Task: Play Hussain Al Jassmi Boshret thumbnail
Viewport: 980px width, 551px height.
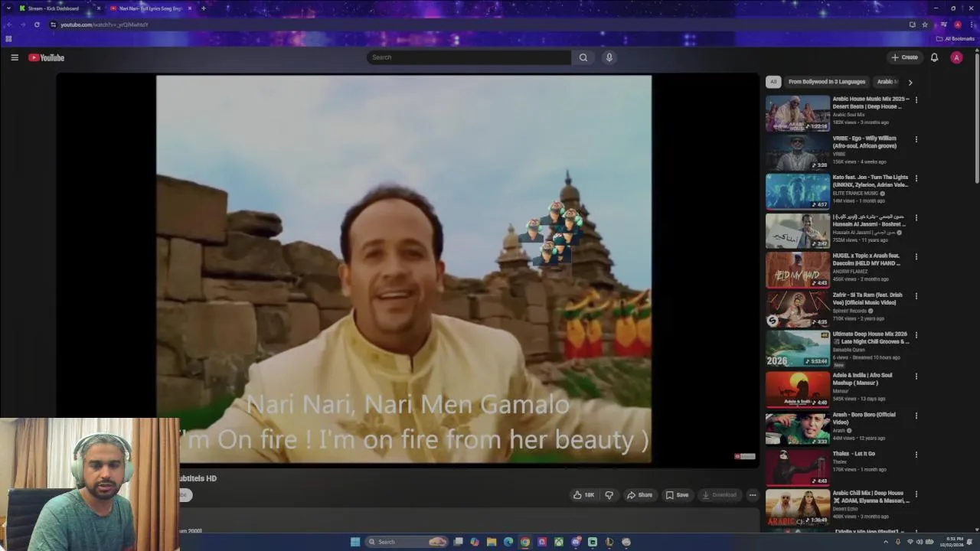Action: click(798, 231)
